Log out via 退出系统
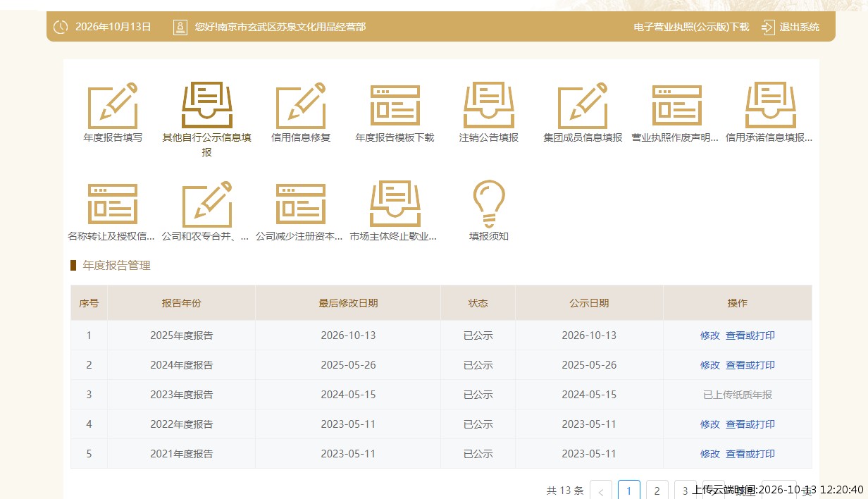The width and height of the screenshot is (868, 499). pyautogui.click(x=790, y=27)
